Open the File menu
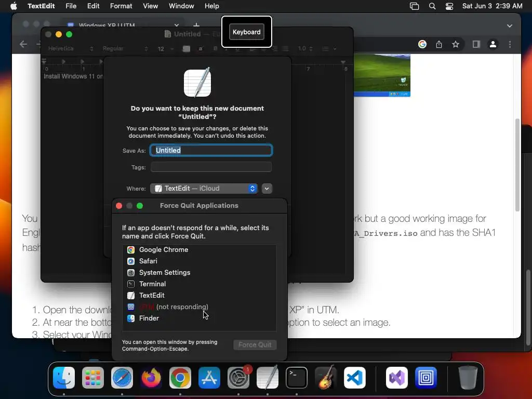This screenshot has height=399, width=532. point(71,6)
